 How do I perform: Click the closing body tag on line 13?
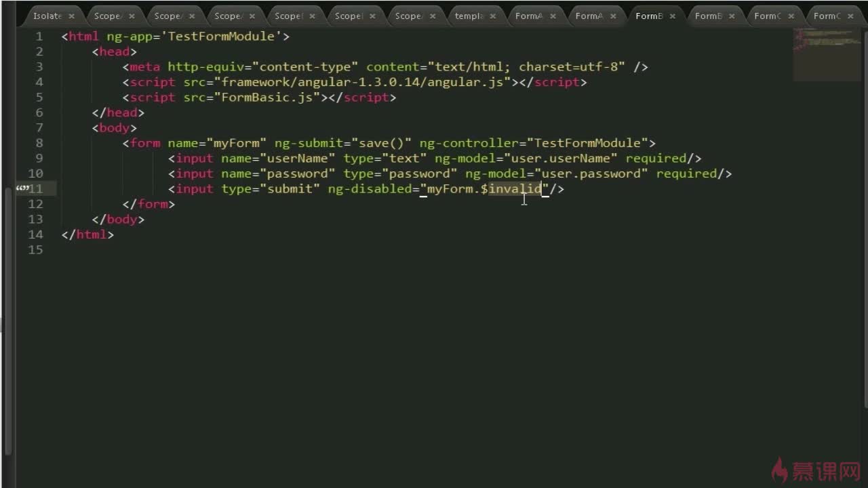[x=118, y=219]
